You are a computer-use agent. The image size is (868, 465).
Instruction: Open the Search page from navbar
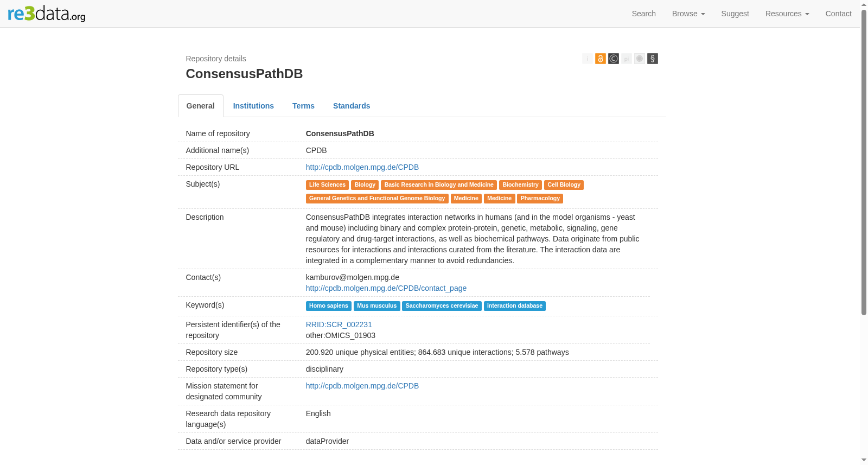643,14
